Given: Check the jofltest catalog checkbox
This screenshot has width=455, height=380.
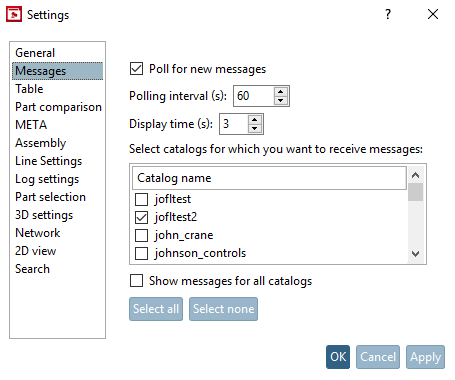Looking at the screenshot, I should (141, 199).
